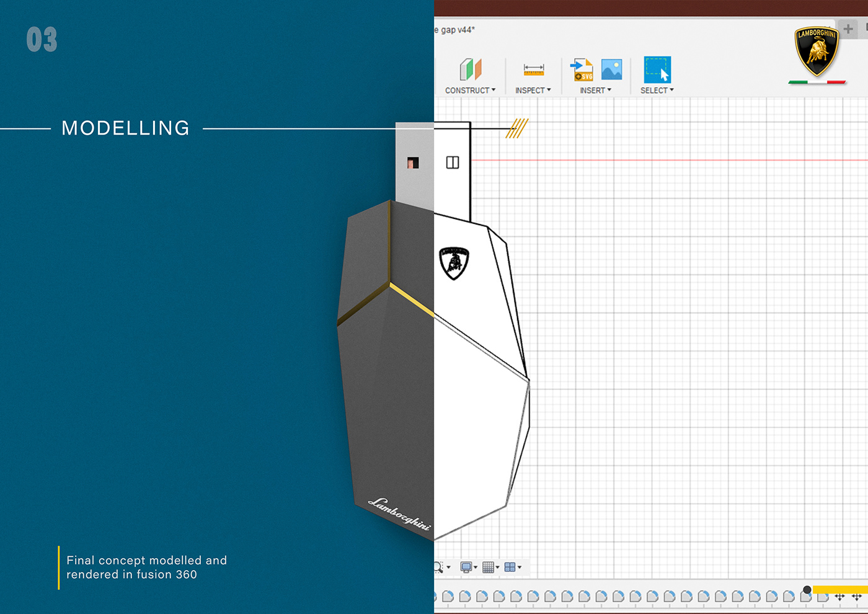Click the black timeline playhead marker

[x=807, y=590]
